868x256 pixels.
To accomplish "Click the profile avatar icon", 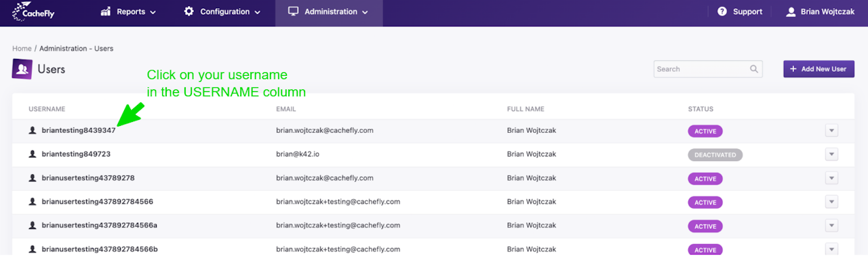I will 791,12.
